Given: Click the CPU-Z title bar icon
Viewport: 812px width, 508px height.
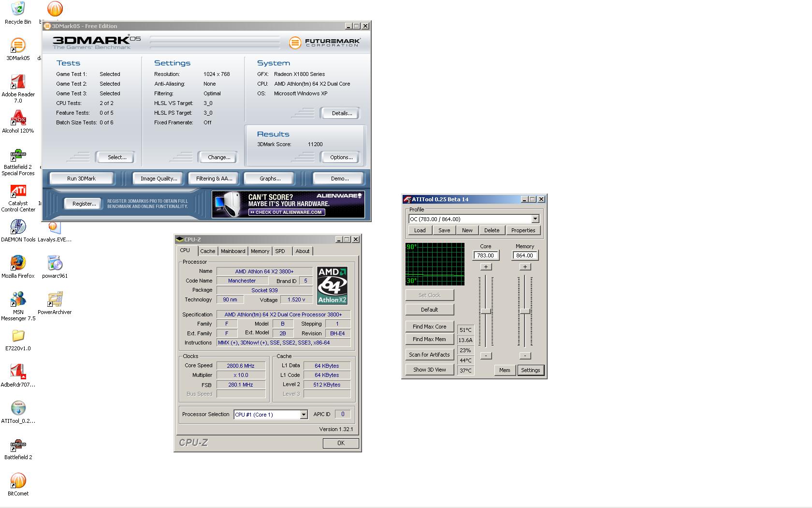Looking at the screenshot, I should 180,239.
